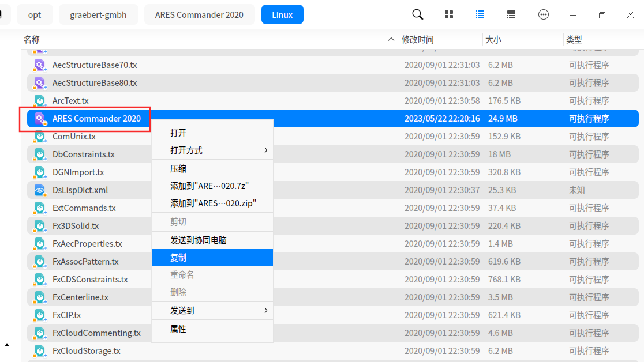Click the eject device icon at bottom left
The width and height of the screenshot is (644, 362).
7,345
